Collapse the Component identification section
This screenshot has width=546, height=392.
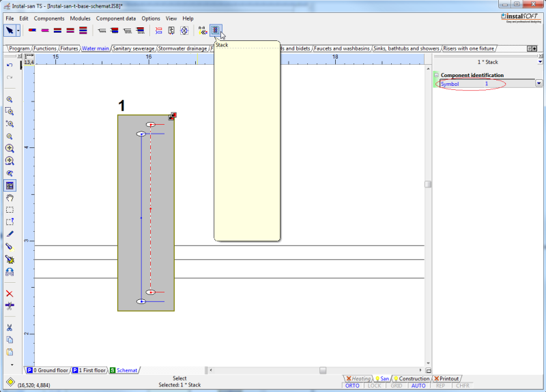(436, 75)
